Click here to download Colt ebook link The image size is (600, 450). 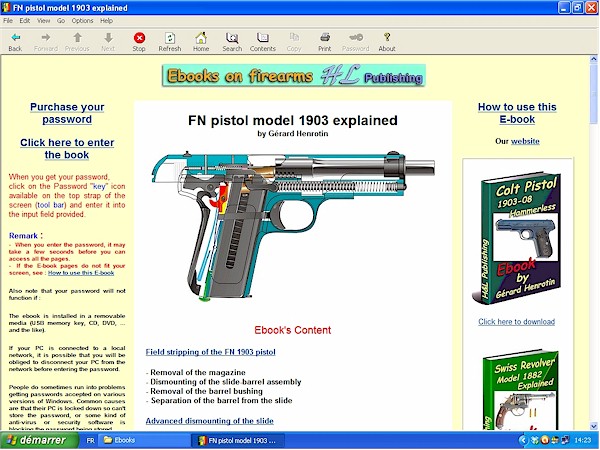pos(517,321)
